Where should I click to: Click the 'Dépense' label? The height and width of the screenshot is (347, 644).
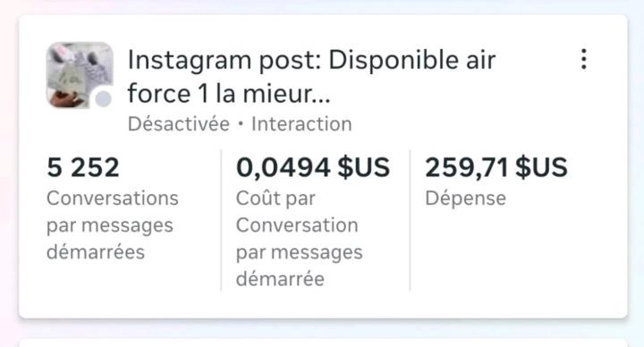[465, 199]
